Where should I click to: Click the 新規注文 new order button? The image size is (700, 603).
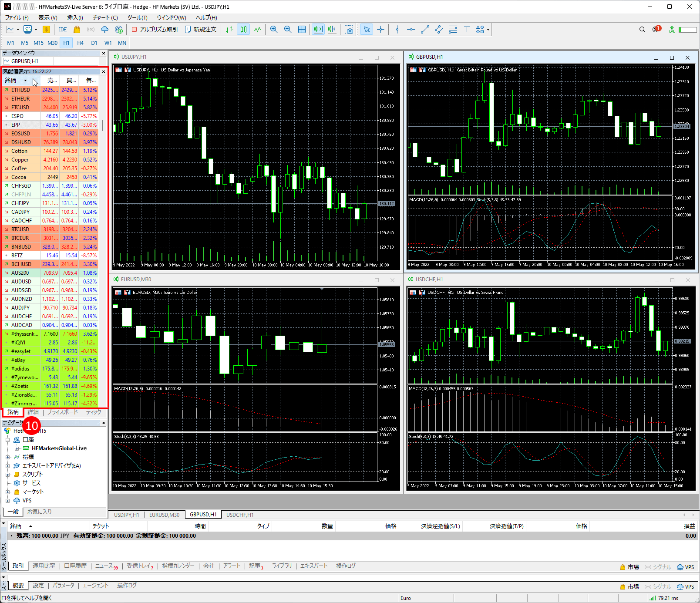201,30
